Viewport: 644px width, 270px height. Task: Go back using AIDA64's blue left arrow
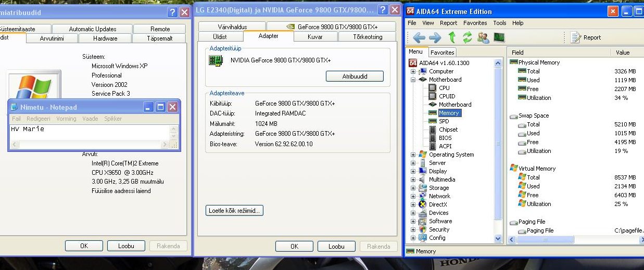click(419, 37)
